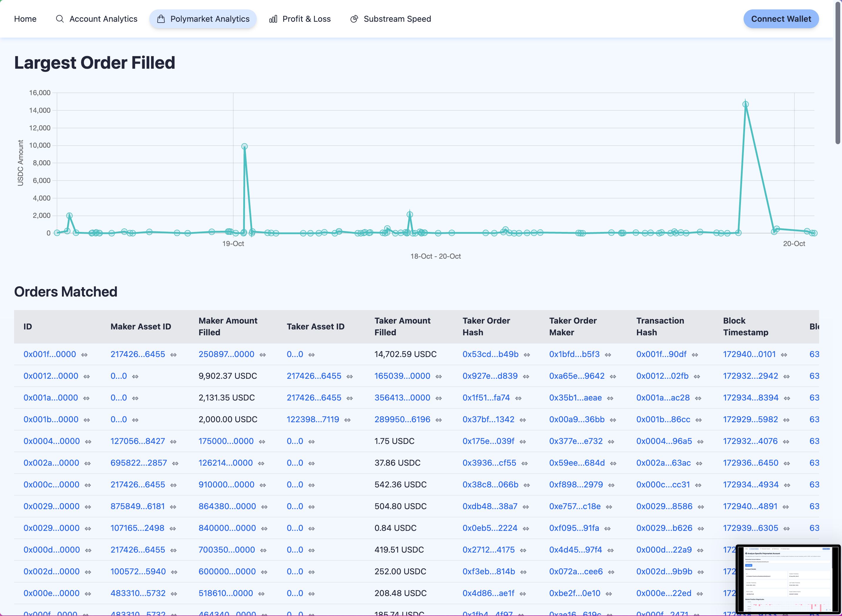Open maker asset link 107165...2498
This screenshot has width=842, height=616.
(x=137, y=528)
